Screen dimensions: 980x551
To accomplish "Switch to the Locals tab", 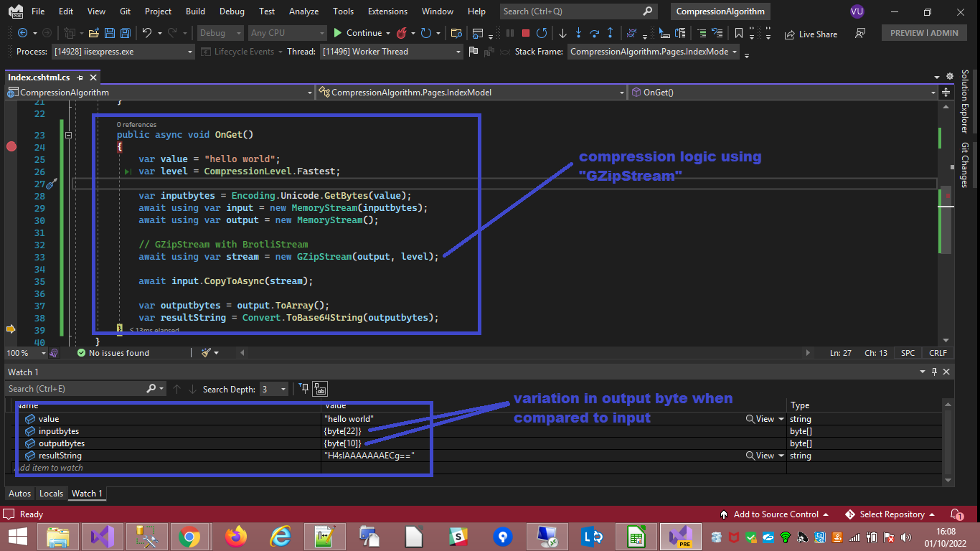I will pyautogui.click(x=51, y=494).
